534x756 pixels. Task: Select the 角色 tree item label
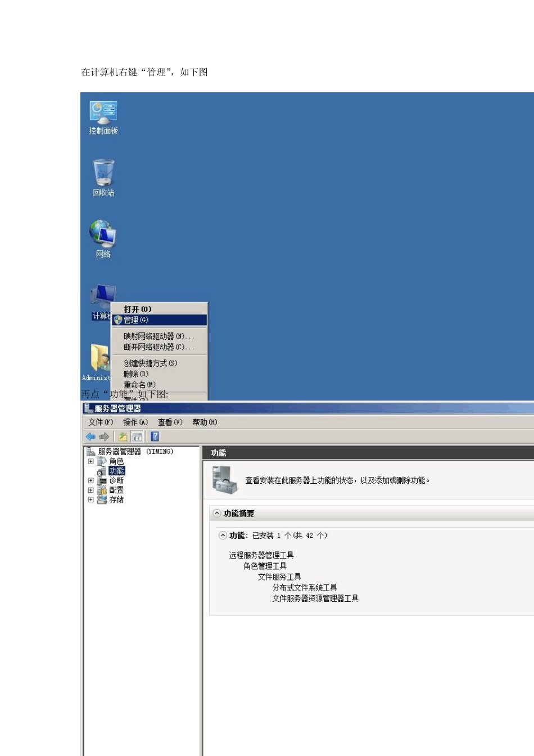[x=116, y=461]
